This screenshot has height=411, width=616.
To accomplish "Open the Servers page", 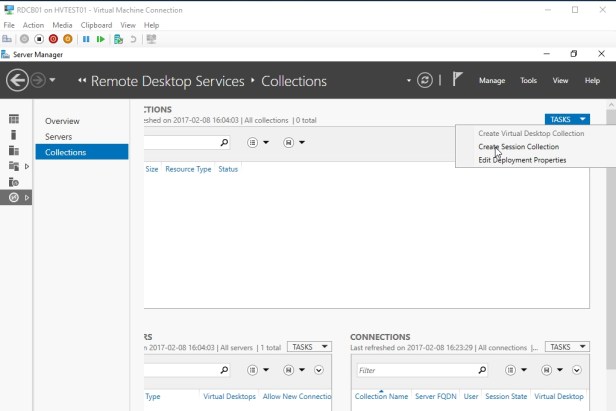I will pos(59,136).
